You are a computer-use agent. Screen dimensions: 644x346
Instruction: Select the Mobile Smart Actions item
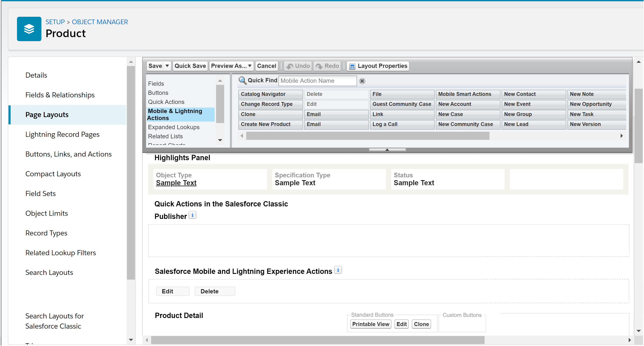(468, 94)
